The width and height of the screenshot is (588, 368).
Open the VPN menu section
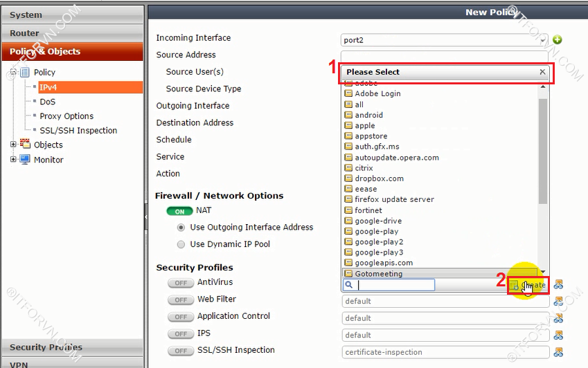pos(73,363)
